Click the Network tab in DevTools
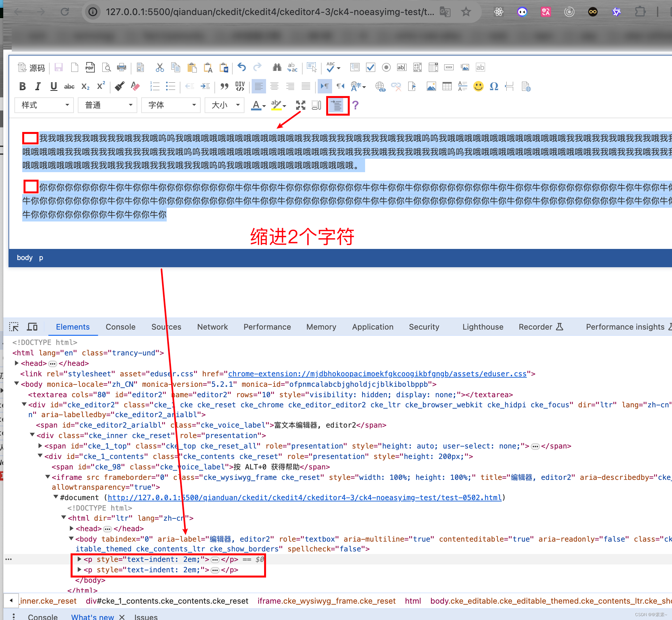The width and height of the screenshot is (672, 620). (x=212, y=326)
